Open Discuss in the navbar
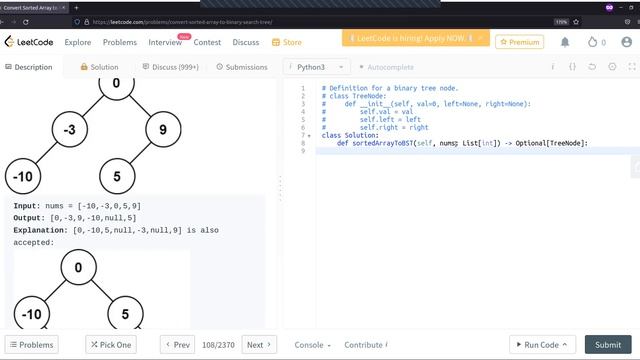 (246, 42)
